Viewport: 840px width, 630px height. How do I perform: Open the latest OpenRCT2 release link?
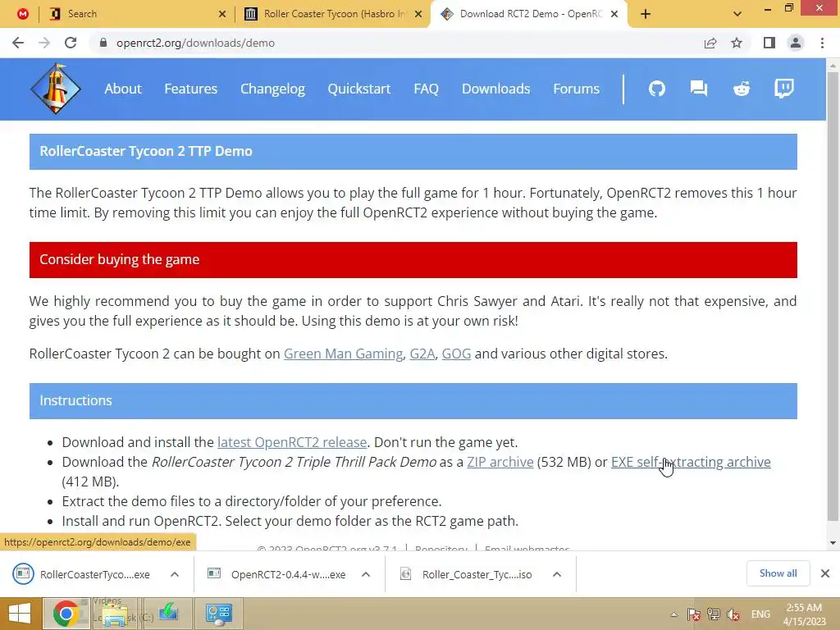292,442
